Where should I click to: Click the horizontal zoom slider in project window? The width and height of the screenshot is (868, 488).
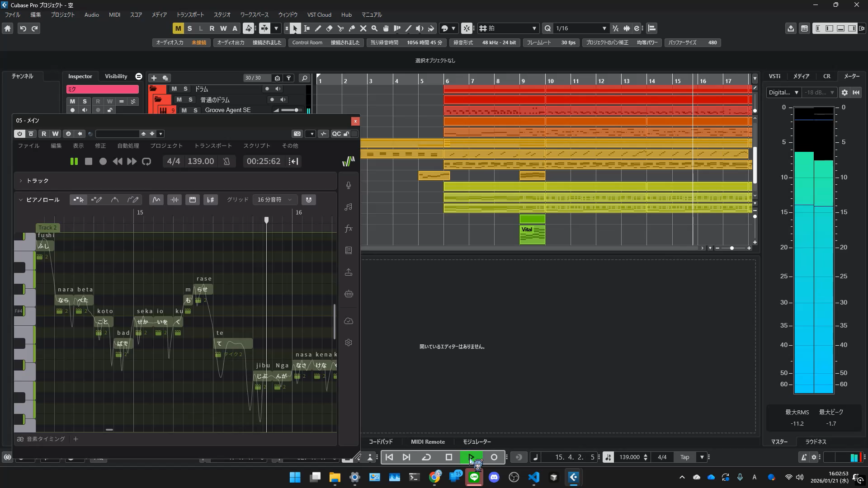732,248
